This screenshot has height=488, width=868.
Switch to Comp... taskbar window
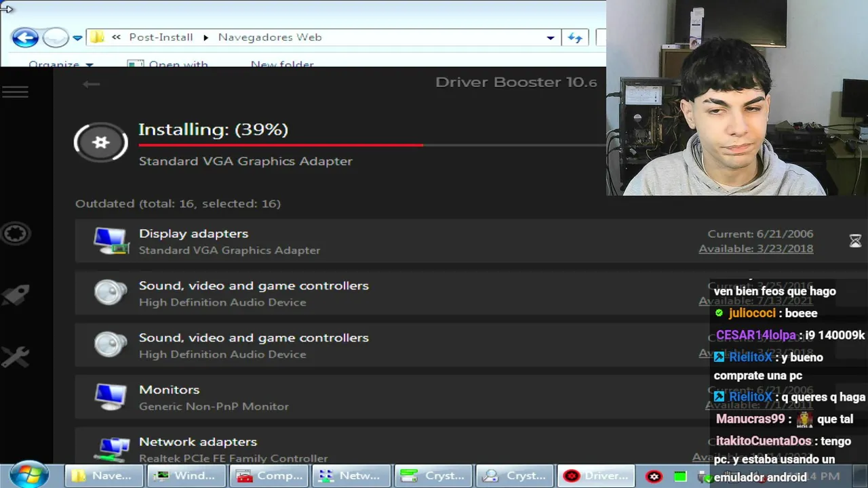coord(270,476)
